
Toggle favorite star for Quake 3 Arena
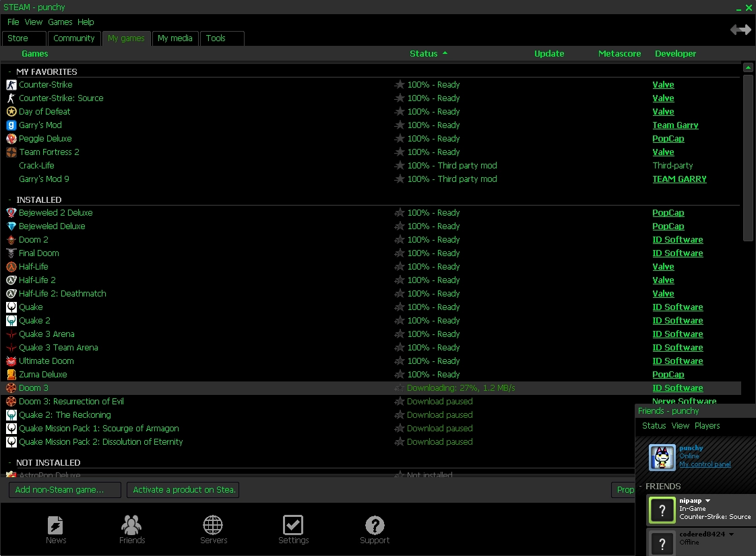pyautogui.click(x=399, y=334)
